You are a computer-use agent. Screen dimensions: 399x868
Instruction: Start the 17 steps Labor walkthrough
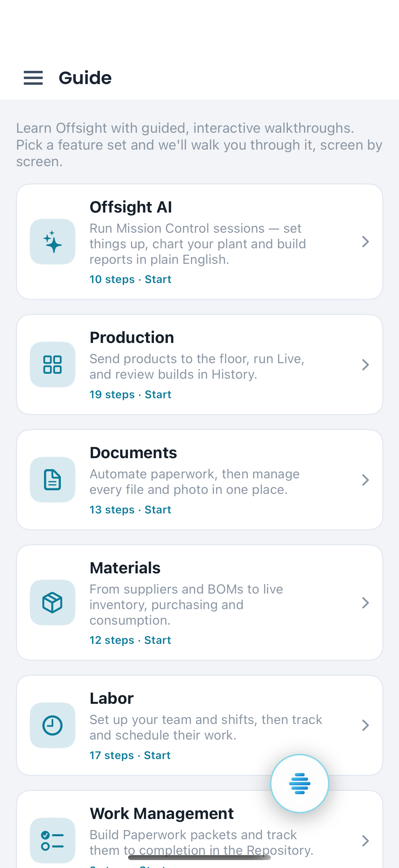pos(130,755)
